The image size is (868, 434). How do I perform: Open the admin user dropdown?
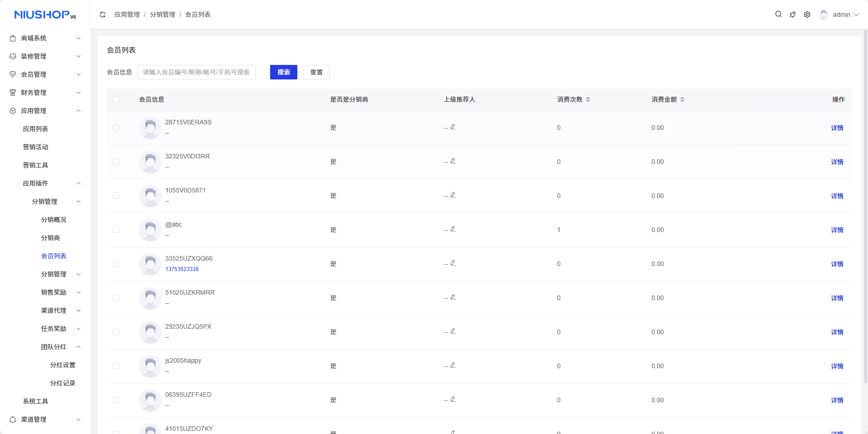click(839, 15)
